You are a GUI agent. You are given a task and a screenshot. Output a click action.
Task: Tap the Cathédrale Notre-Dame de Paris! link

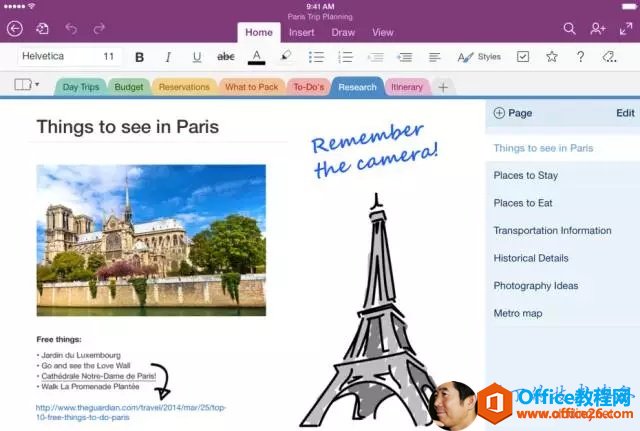[x=99, y=376]
